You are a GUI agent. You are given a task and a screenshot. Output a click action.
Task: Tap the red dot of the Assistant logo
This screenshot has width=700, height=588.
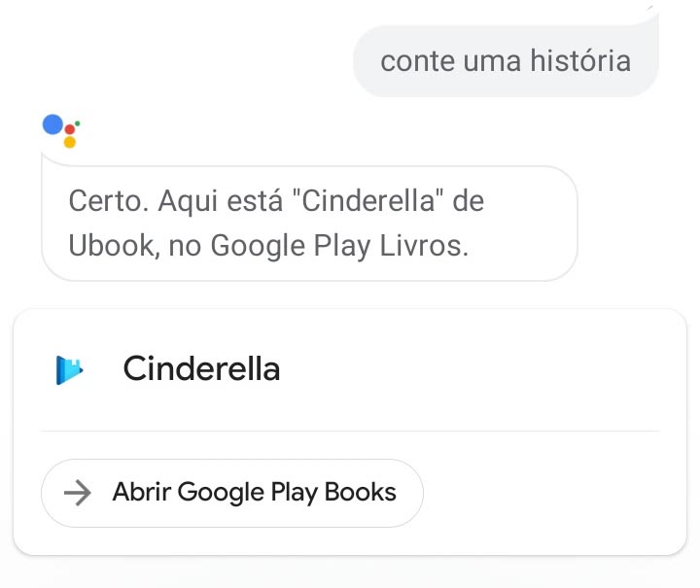[x=70, y=129]
